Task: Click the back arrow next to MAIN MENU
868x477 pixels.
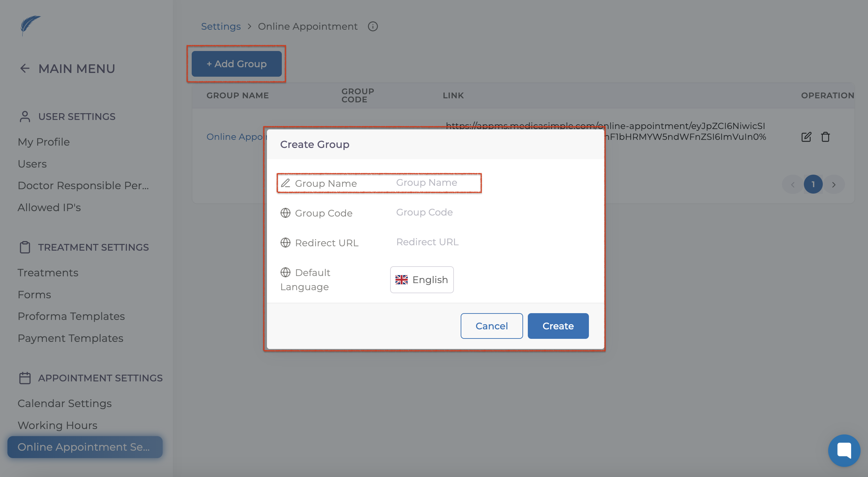Action: 25,69
